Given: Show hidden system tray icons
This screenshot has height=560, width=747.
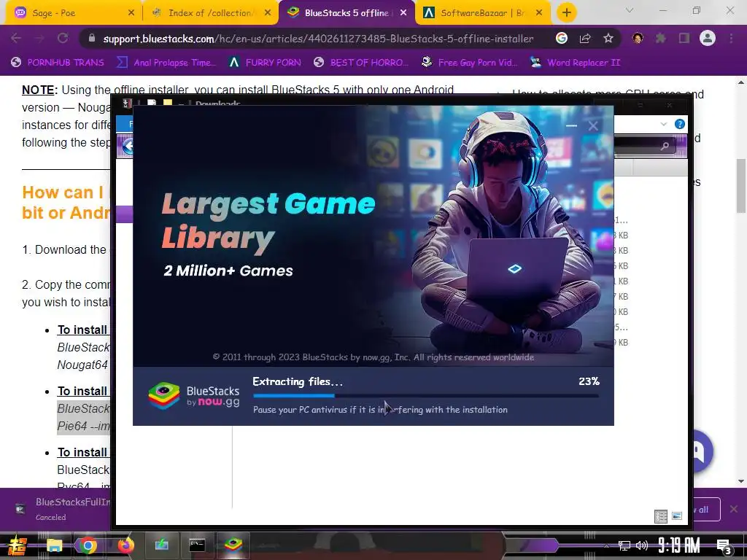Looking at the screenshot, I should [x=606, y=545].
